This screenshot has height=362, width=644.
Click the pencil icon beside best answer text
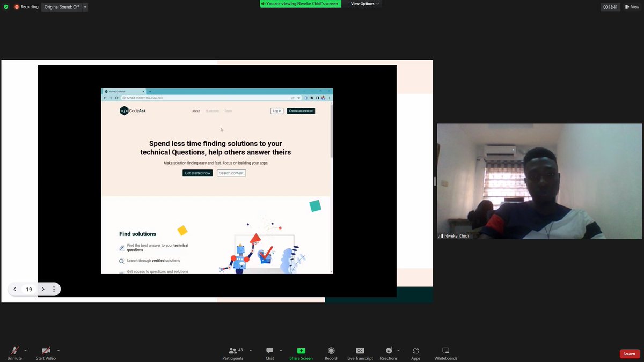(122, 248)
